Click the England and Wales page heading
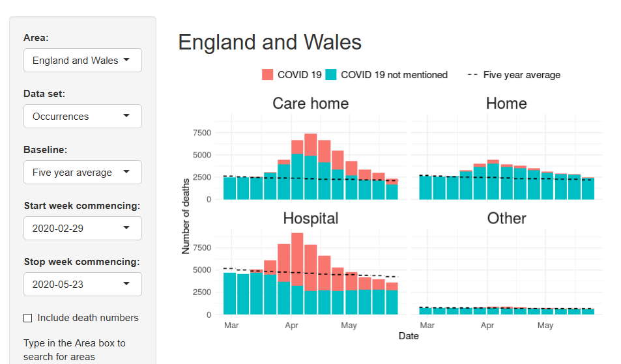The width and height of the screenshot is (621, 364). 270,42
